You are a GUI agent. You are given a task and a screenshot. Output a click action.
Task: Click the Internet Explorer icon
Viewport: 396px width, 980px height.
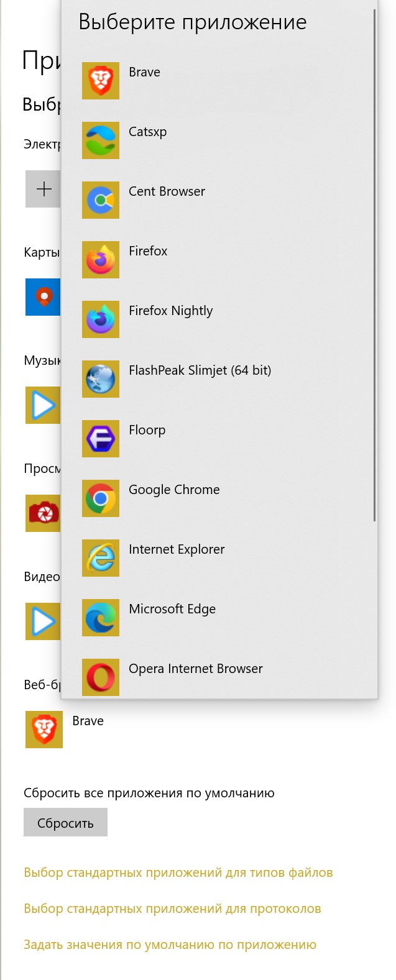(x=101, y=558)
